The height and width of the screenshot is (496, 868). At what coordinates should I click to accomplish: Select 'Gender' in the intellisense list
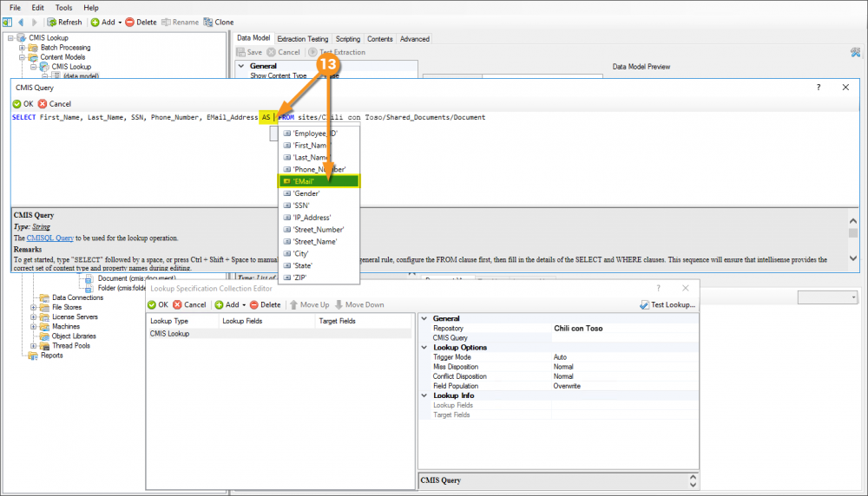(x=319, y=193)
